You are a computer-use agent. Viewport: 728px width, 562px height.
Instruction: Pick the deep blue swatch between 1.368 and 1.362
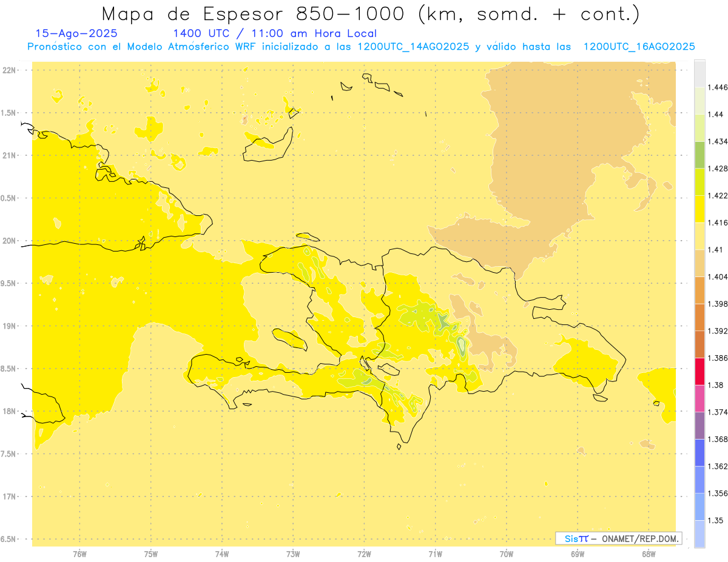[x=699, y=452]
